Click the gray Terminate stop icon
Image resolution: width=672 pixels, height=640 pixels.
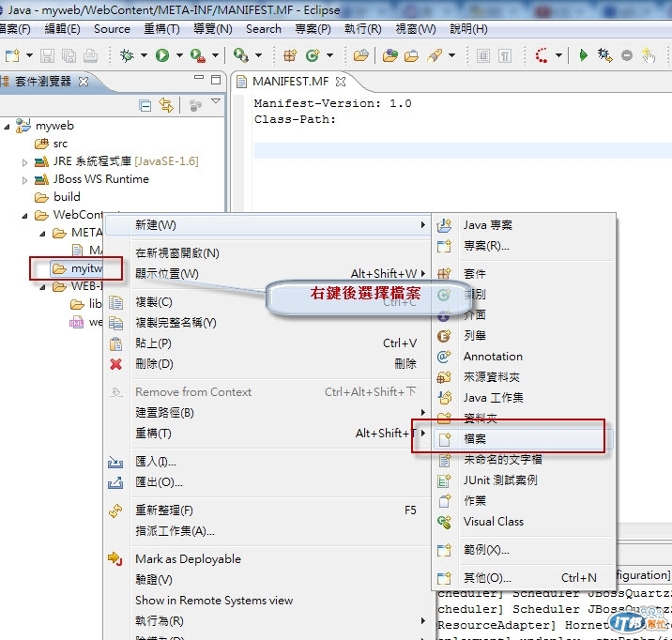pos(627,55)
